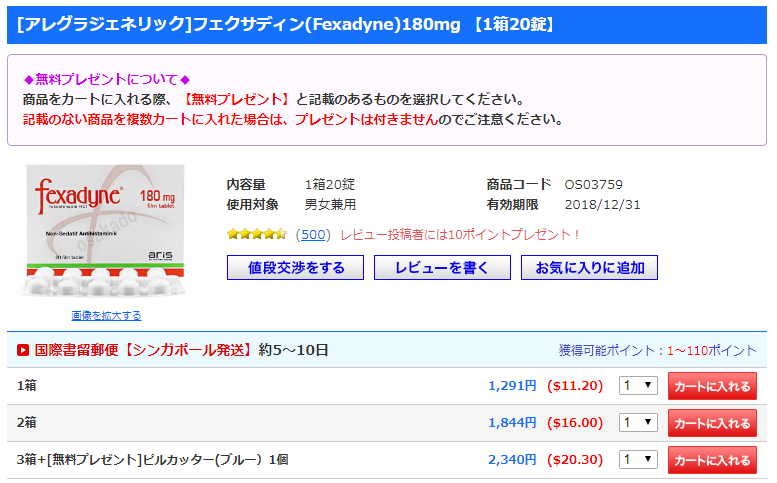Select the 2,340円 price text
The height and width of the screenshot is (483, 777).
512,460
